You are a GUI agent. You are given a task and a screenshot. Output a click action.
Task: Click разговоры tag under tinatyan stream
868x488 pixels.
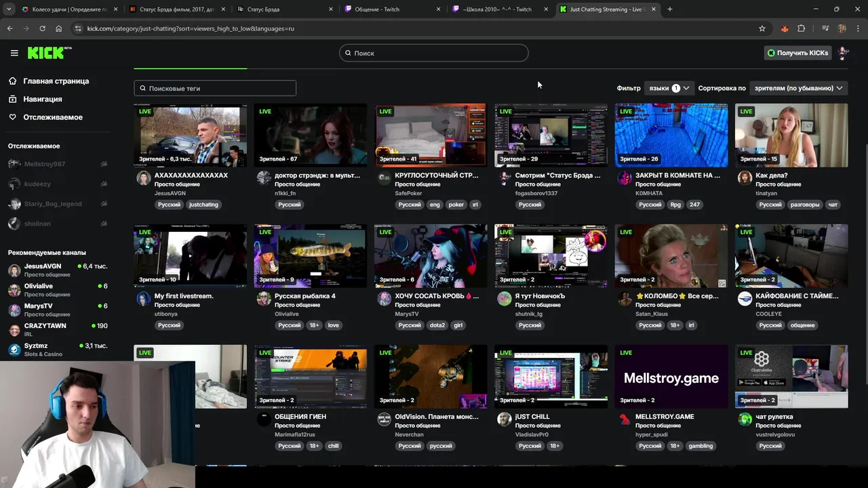click(x=805, y=205)
